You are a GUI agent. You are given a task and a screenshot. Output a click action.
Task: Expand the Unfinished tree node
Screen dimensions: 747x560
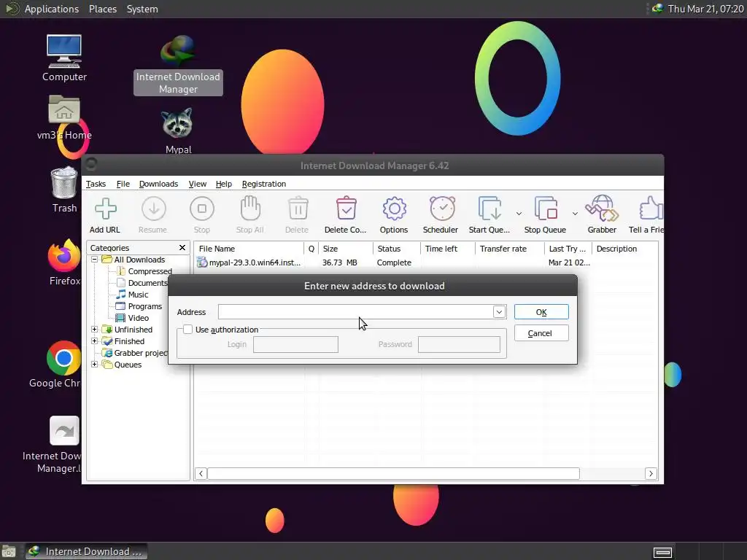(94, 330)
